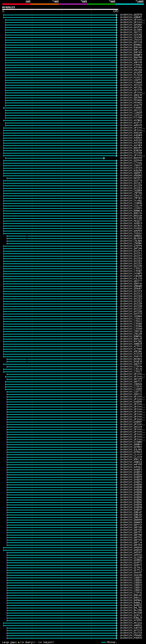Image resolution: width=146 pixels, height=644 pixels.
Task: Select hit UniRef100_B9T1V8
Action: pyautogui.click(x=131, y=42)
